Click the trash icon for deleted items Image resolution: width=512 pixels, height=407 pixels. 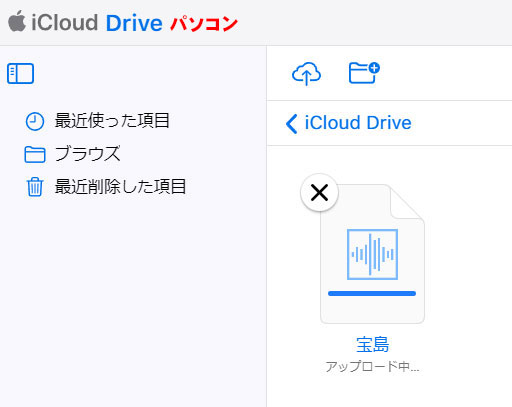(x=35, y=187)
